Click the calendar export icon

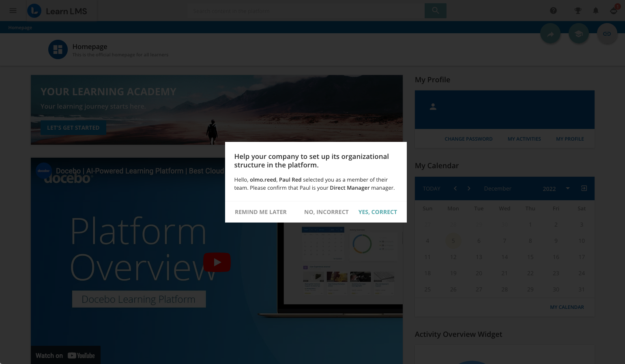point(584,188)
